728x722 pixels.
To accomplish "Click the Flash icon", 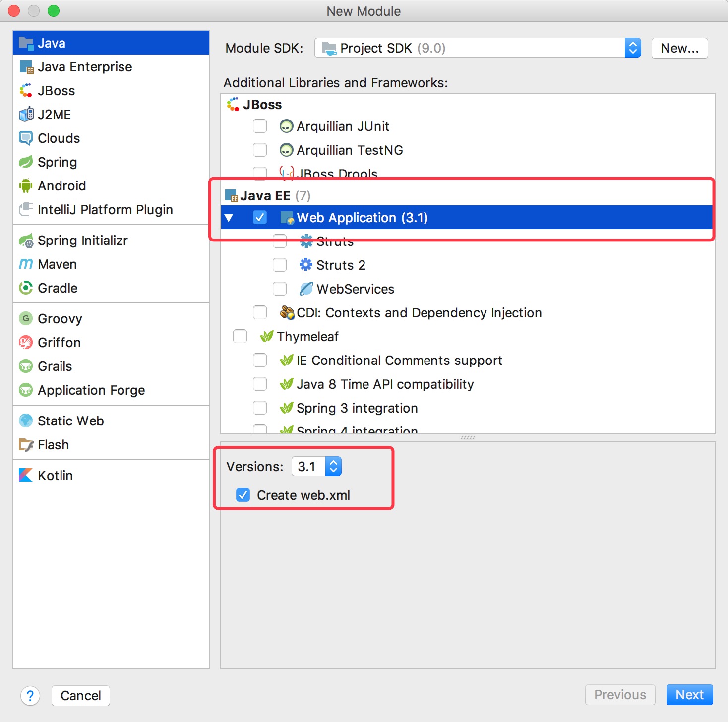I will (26, 444).
